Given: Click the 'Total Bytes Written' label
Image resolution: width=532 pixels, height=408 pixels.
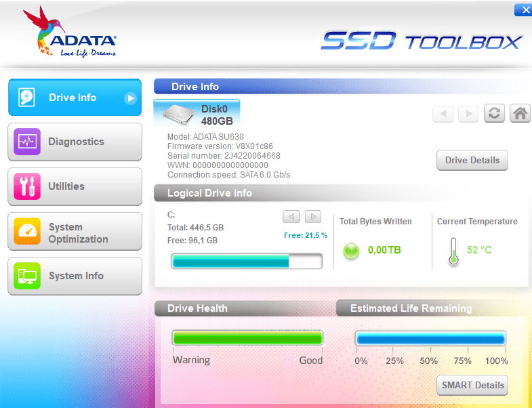Looking at the screenshot, I should [375, 222].
